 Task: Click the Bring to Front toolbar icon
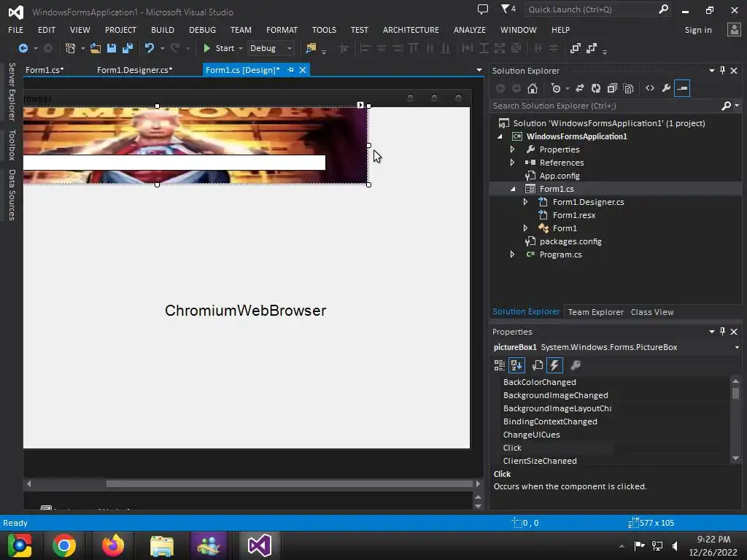pyautogui.click(x=576, y=48)
